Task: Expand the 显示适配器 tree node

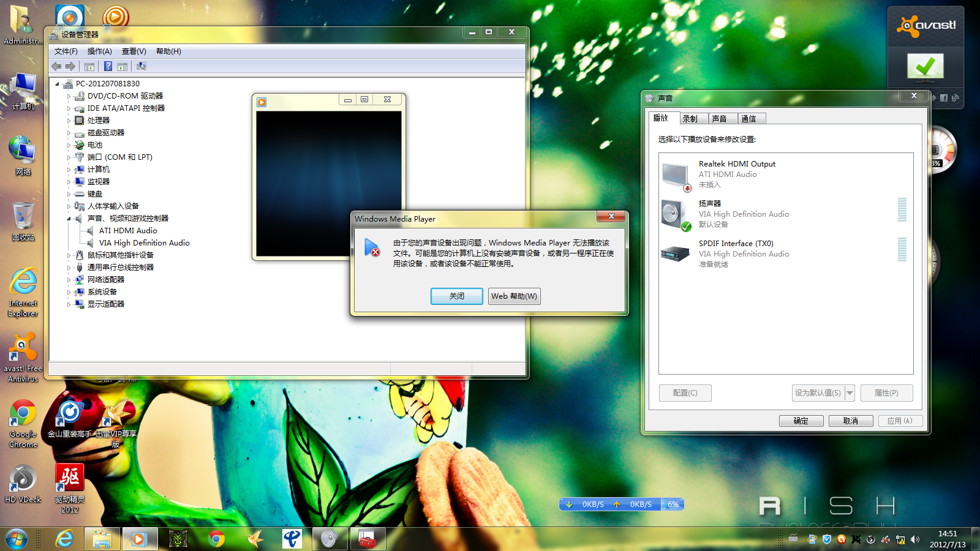Action: click(69, 304)
